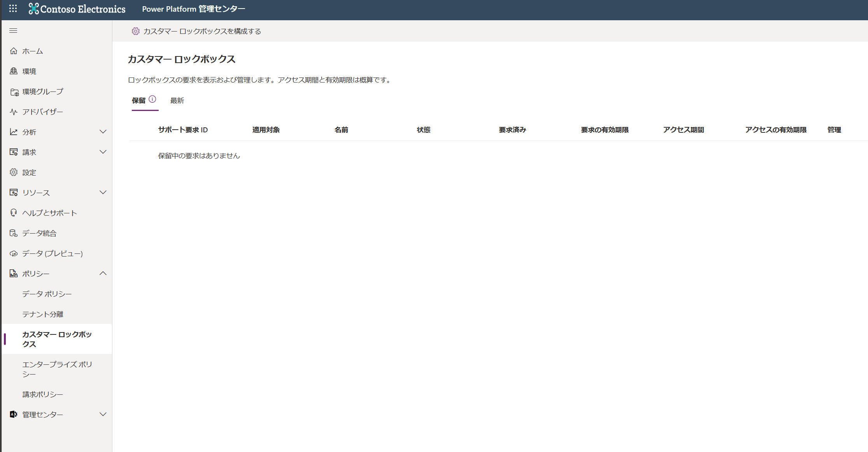Open the app launcher waffle icon
Viewport: 868px width, 452px height.
(x=13, y=9)
